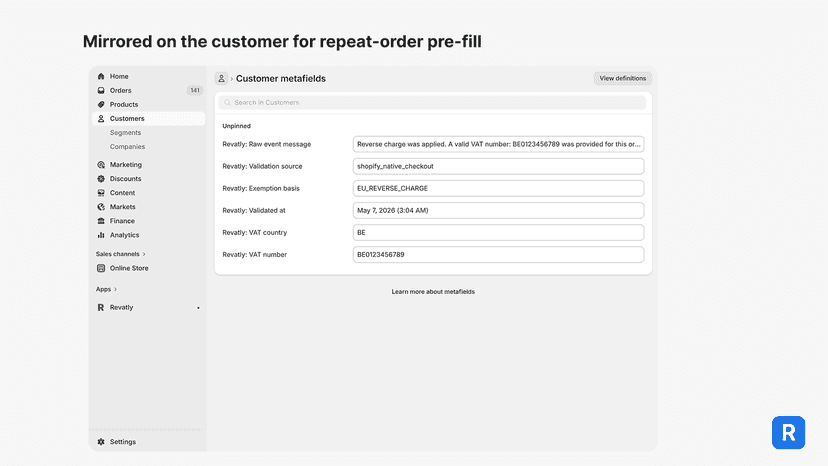Click the Revatly: Validation source label
Image resolution: width=828 pixels, height=466 pixels.
click(262, 166)
